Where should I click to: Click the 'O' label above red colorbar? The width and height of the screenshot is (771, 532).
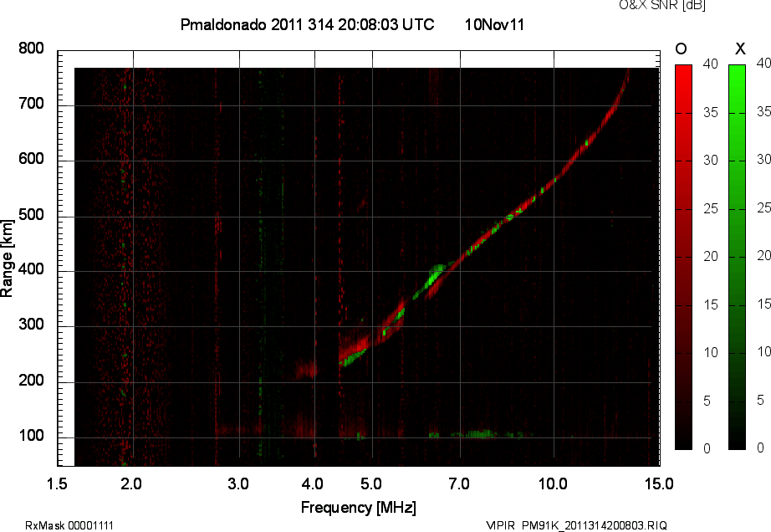point(681,49)
